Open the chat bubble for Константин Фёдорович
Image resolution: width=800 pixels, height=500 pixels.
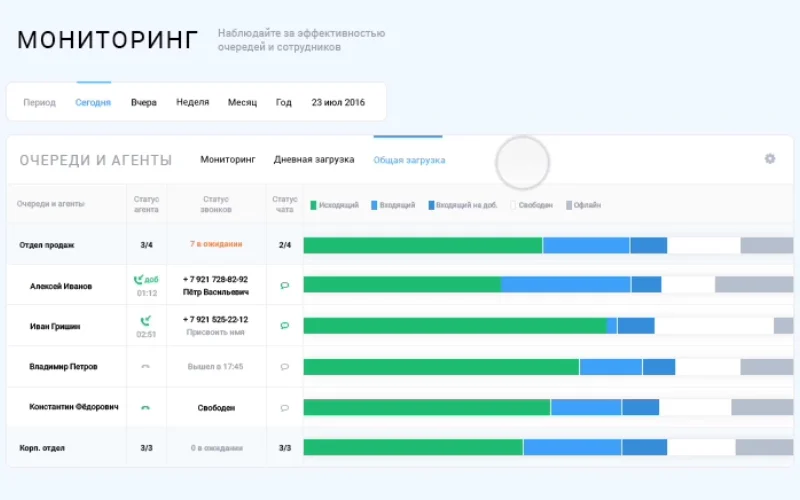[x=285, y=408]
